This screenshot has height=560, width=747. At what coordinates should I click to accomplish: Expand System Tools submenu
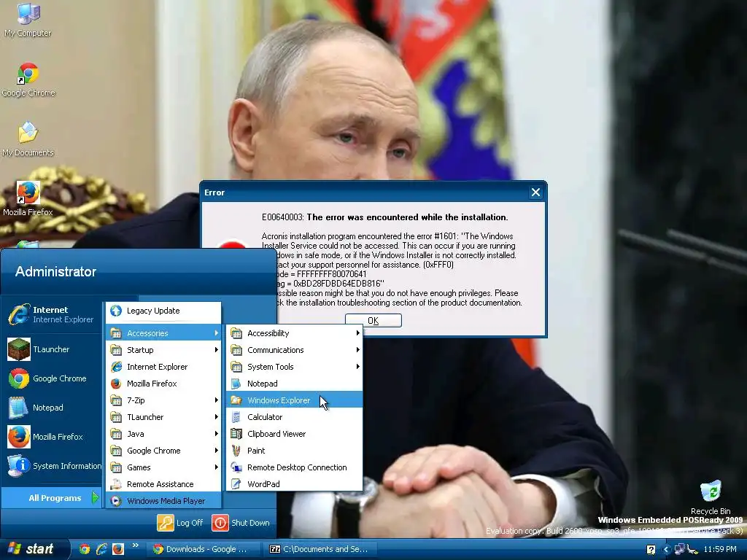(295, 367)
